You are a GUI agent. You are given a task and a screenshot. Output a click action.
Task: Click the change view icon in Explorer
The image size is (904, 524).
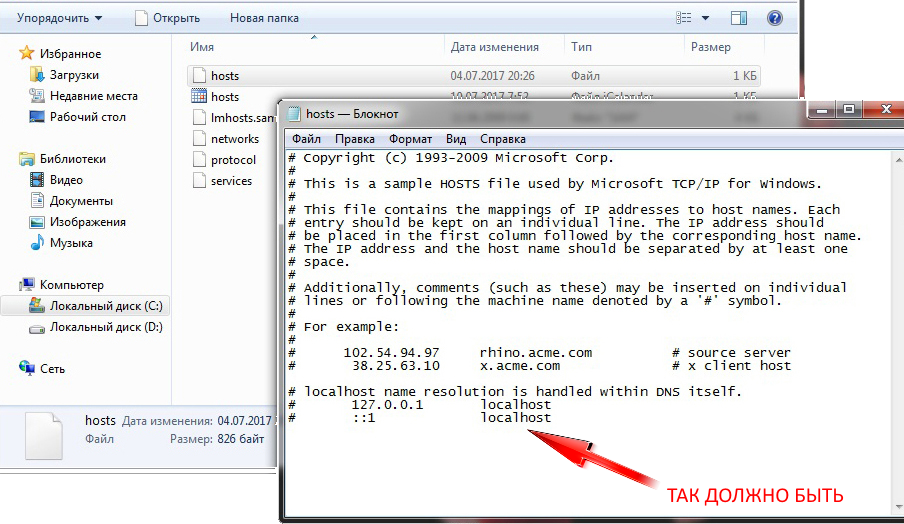click(x=684, y=18)
